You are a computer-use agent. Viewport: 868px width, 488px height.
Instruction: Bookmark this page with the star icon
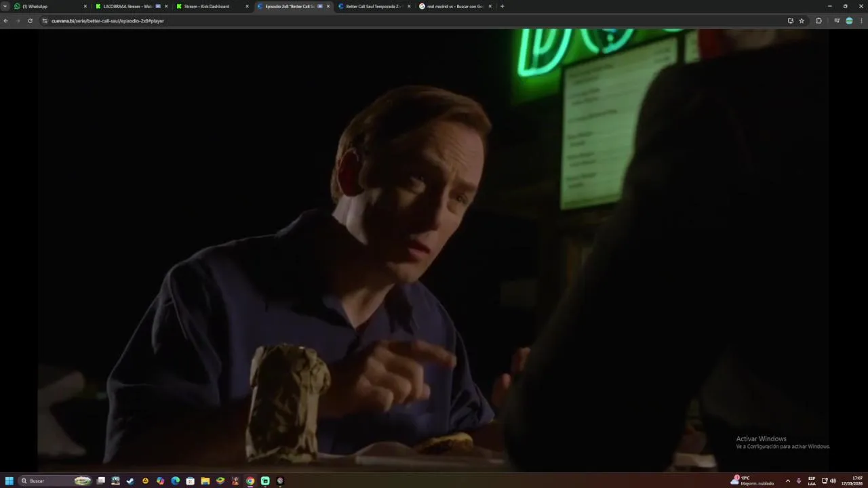pos(802,21)
